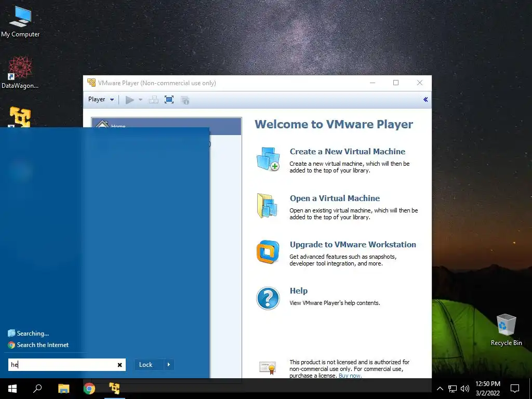Open the Windows Start button
The width and height of the screenshot is (532, 399).
click(x=12, y=389)
